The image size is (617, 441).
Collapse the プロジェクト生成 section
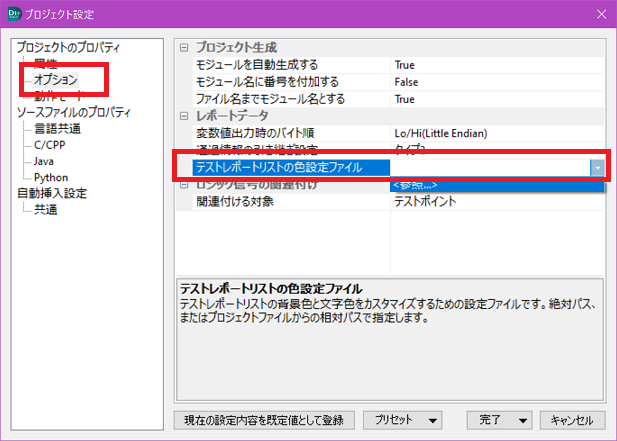point(183,48)
